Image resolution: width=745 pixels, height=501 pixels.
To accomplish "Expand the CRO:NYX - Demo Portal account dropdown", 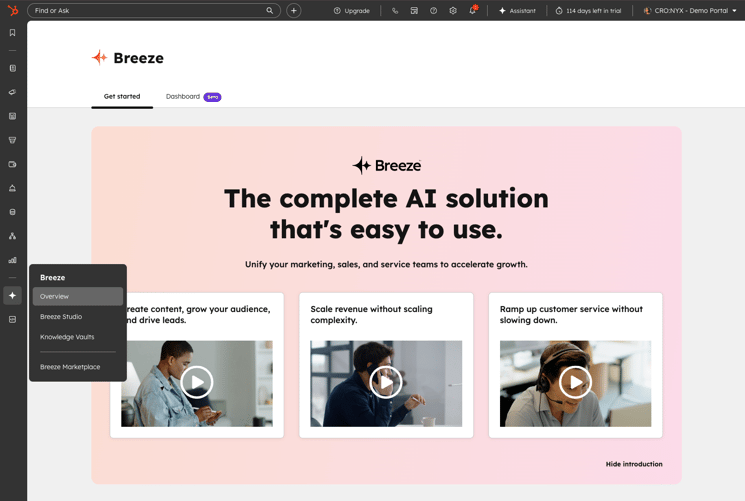I will pos(690,10).
